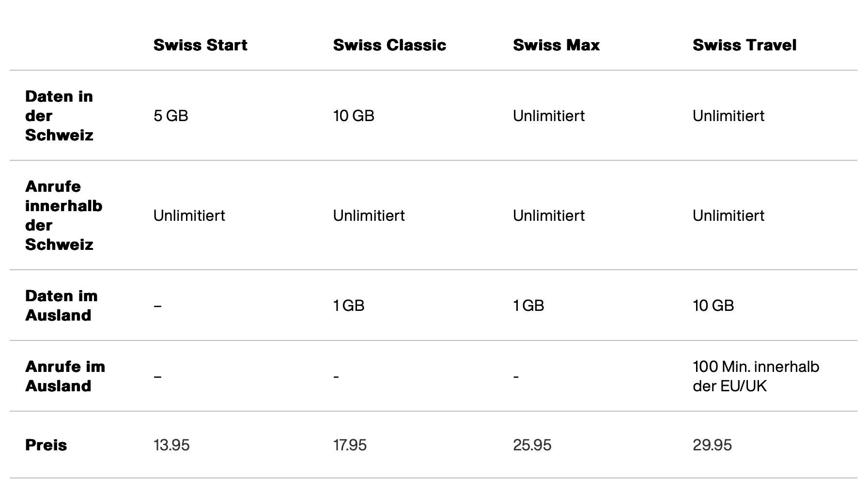
Task: Click the Preis row label
Action: click(46, 445)
